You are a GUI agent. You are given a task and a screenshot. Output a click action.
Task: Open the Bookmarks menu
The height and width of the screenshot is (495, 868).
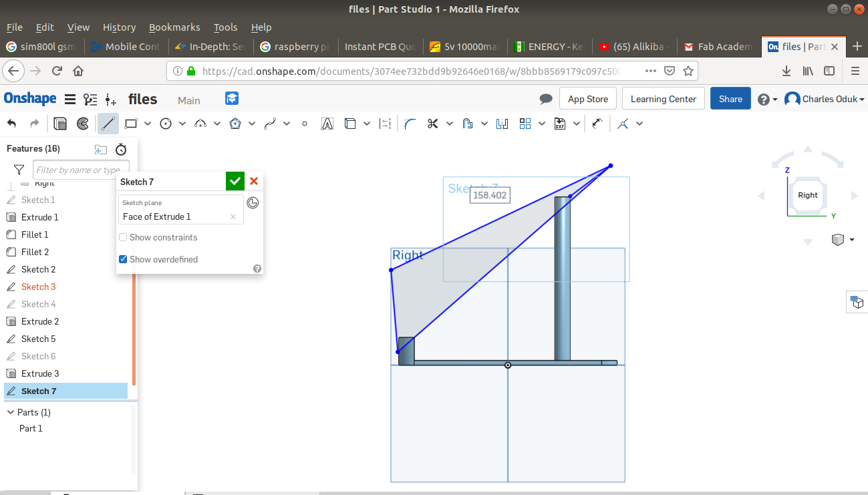(x=174, y=27)
